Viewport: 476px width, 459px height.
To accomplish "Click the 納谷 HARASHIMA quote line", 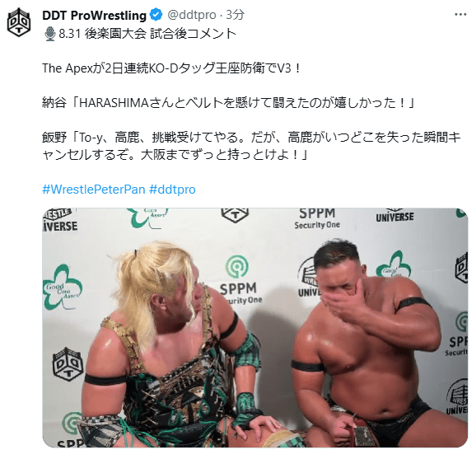I will pyautogui.click(x=228, y=103).
